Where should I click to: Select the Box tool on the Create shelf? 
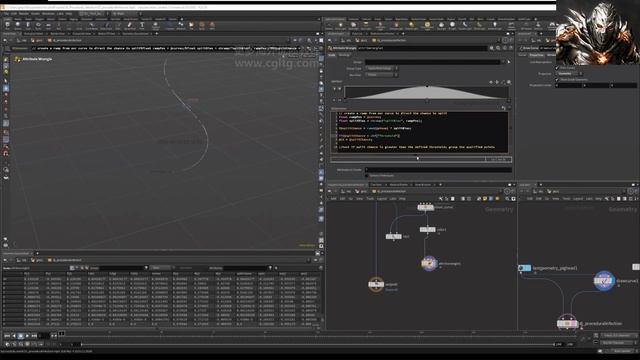(x=7, y=26)
